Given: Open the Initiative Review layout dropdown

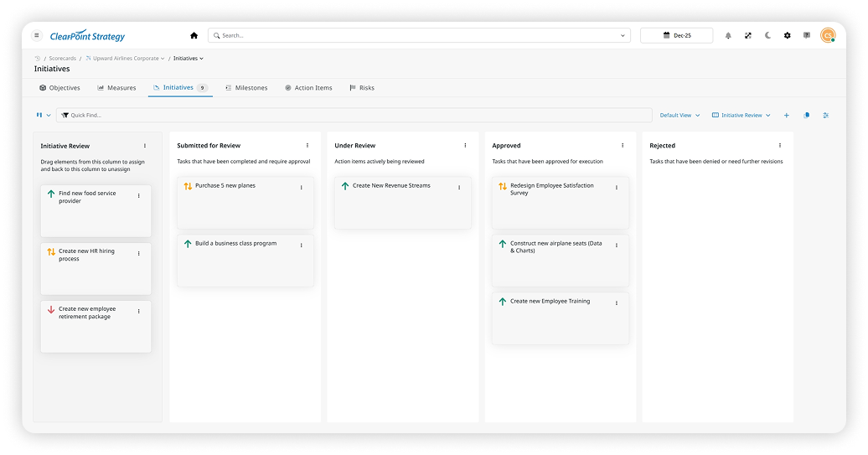Looking at the screenshot, I should (741, 115).
